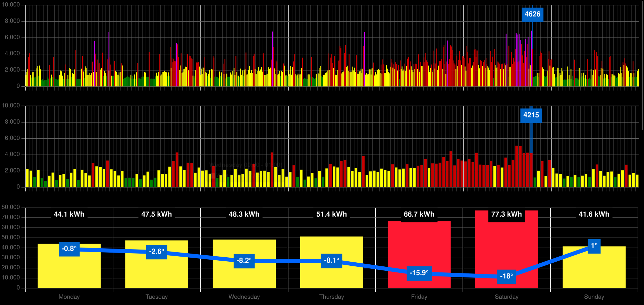Click the -0.8° temperature marker
644x305 pixels.
click(x=69, y=249)
